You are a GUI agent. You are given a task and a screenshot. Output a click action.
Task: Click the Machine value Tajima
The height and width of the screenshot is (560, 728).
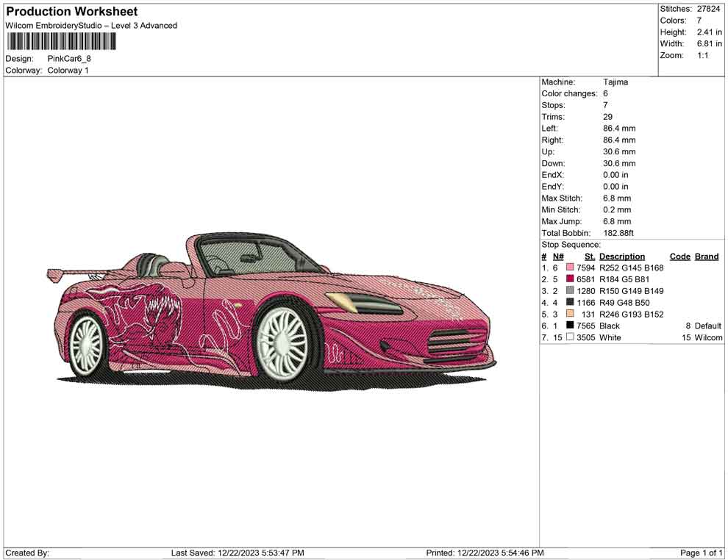tap(615, 82)
